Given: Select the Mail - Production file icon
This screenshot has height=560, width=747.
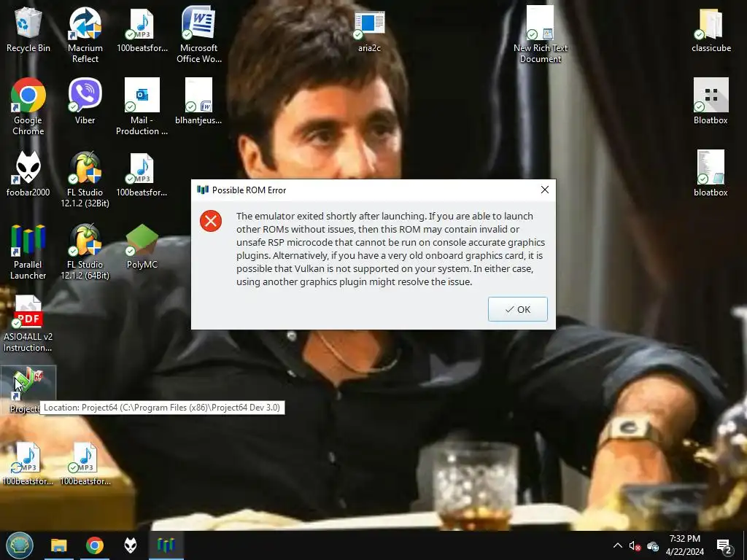Looking at the screenshot, I should click(142, 106).
